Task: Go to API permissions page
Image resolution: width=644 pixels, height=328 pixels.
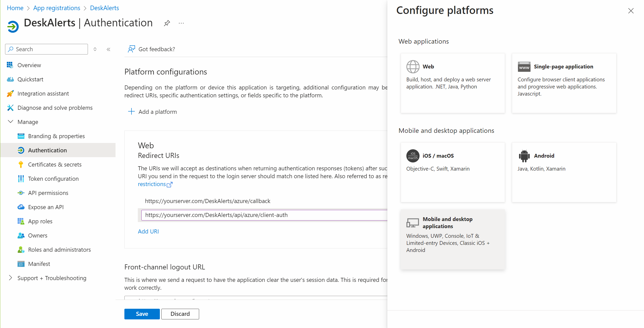Action: [48, 193]
